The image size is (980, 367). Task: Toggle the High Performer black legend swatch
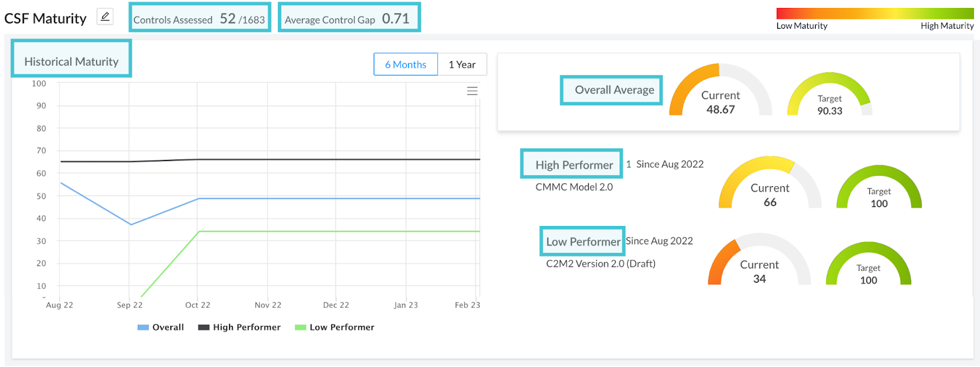[x=204, y=328]
